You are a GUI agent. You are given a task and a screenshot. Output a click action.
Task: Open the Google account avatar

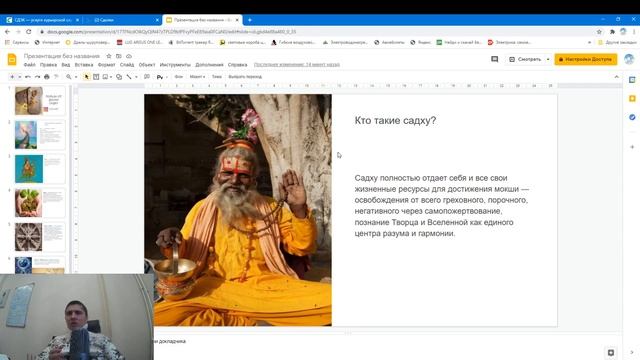629,59
